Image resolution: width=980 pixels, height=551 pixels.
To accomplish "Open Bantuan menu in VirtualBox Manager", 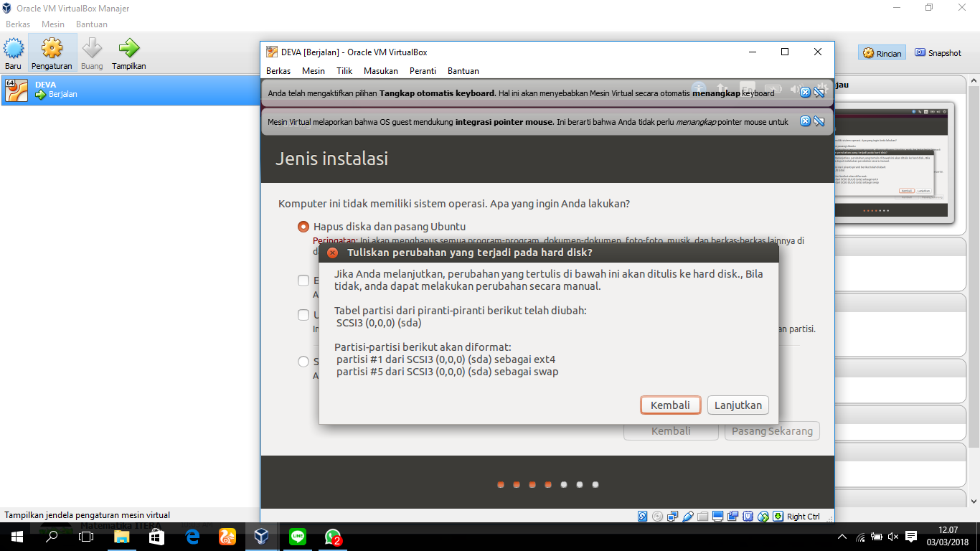I will click(x=92, y=24).
